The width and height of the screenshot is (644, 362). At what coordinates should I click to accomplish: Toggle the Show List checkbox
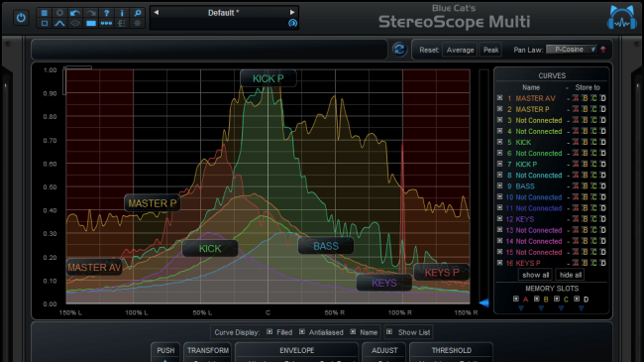tap(389, 331)
